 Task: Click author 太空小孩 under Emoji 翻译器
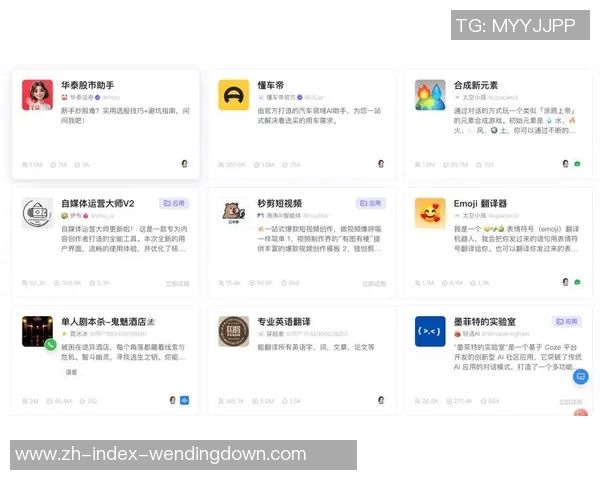pyautogui.click(x=474, y=216)
